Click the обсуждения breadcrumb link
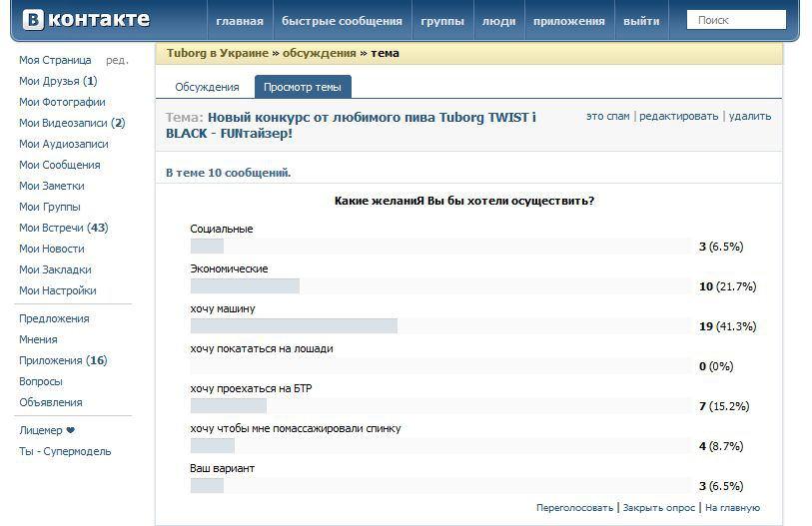The image size is (812, 526). click(319, 53)
